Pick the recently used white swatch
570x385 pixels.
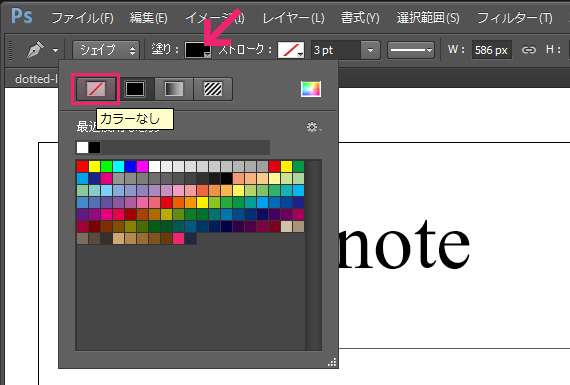[82, 148]
